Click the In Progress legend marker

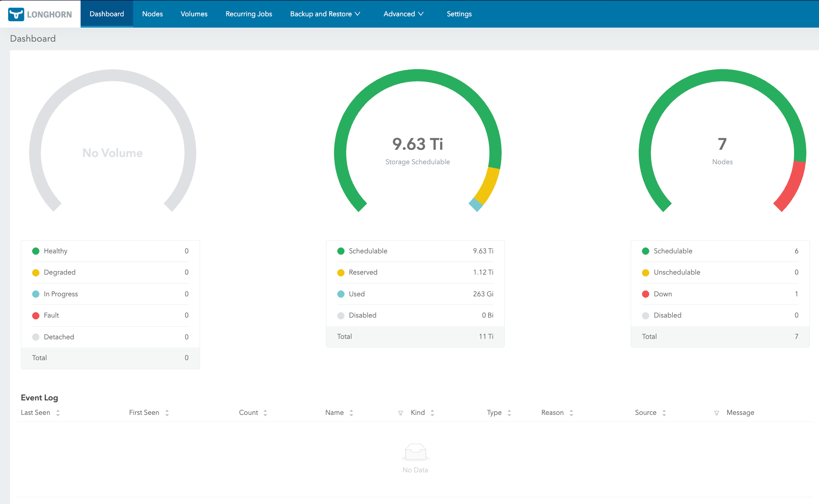tap(36, 294)
